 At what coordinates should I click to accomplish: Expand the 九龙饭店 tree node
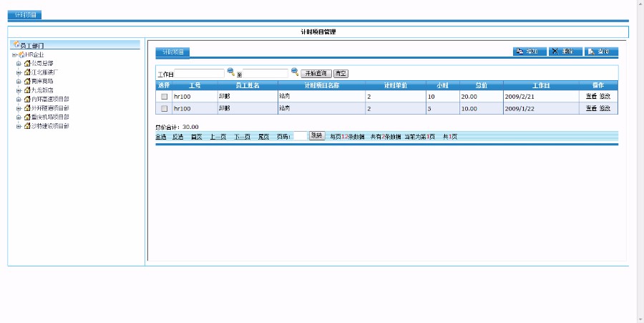(19, 90)
